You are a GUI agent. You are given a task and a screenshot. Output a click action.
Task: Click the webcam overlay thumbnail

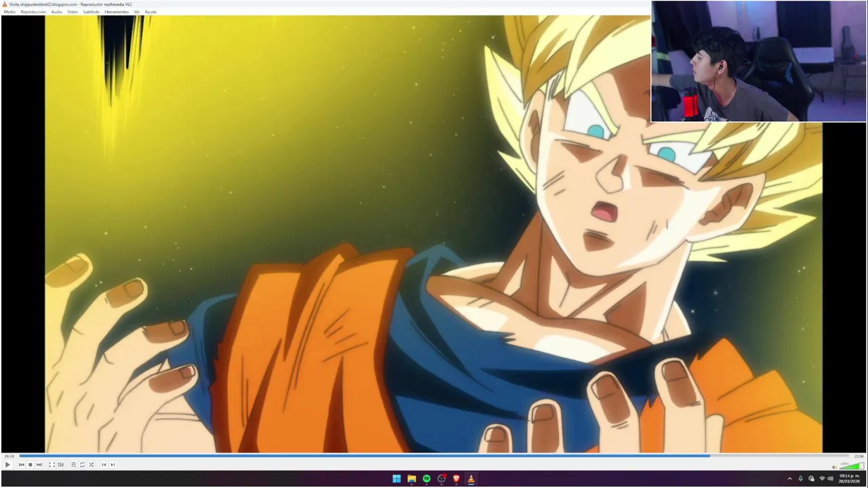758,61
